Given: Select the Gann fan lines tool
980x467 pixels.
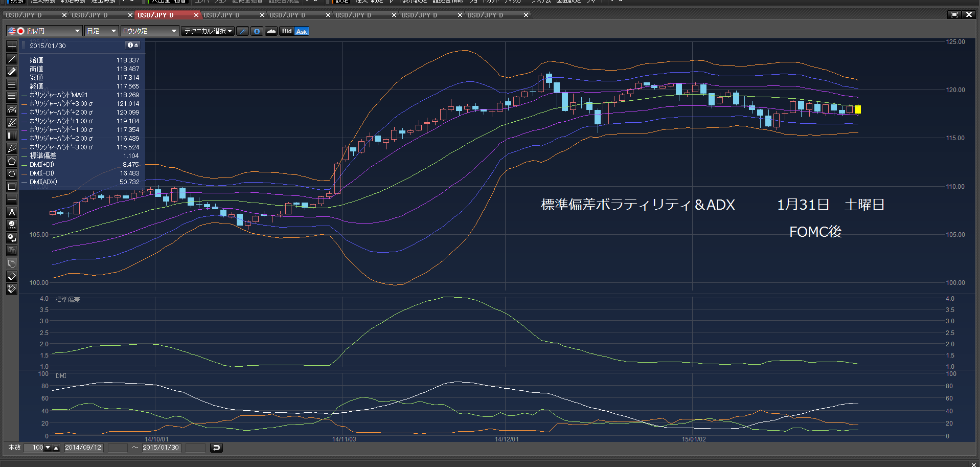Looking at the screenshot, I should point(12,148).
